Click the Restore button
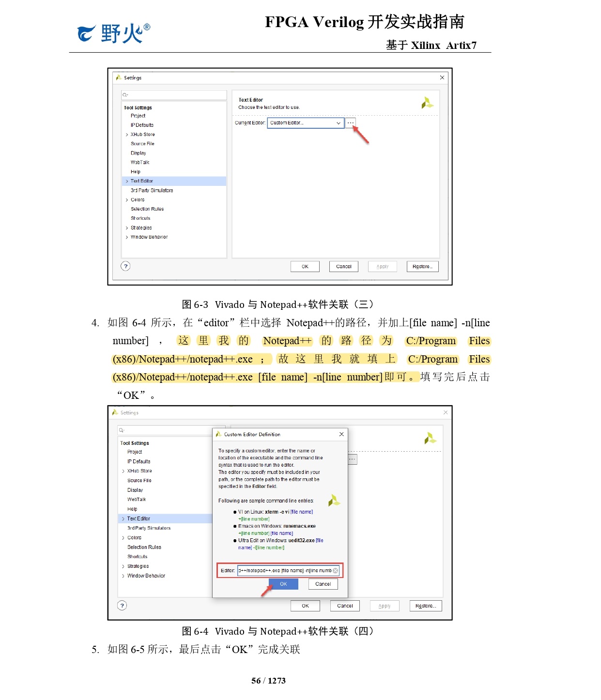The image size is (601, 700). (x=422, y=266)
